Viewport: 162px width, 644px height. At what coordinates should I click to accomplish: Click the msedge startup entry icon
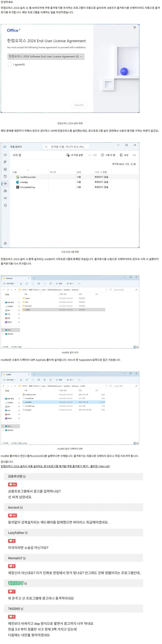[18, 182]
